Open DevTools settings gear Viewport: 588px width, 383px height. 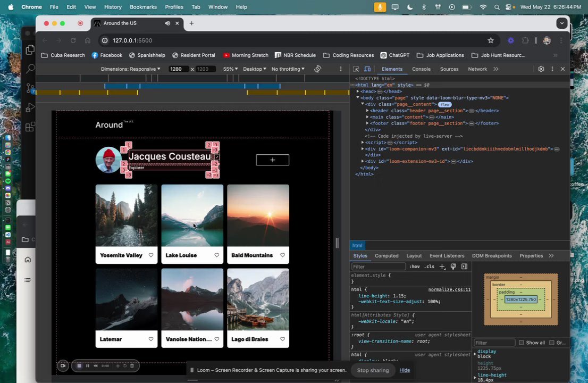(x=541, y=69)
